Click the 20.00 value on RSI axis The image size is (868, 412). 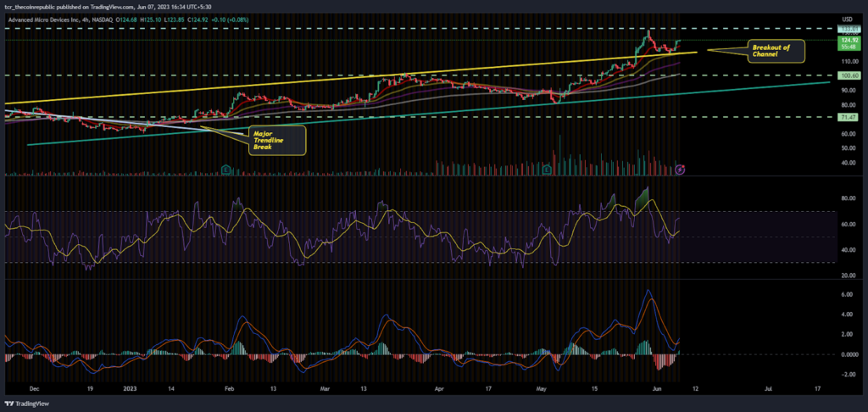pyautogui.click(x=849, y=276)
